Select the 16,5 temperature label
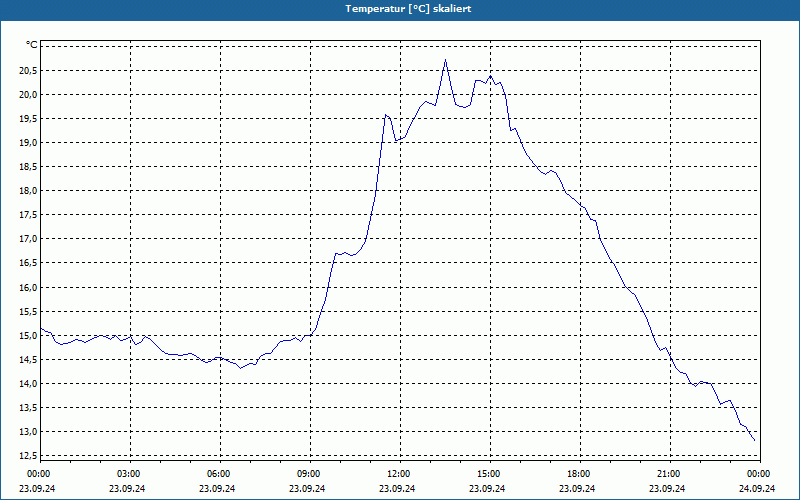The height and width of the screenshot is (500, 800). 28,263
